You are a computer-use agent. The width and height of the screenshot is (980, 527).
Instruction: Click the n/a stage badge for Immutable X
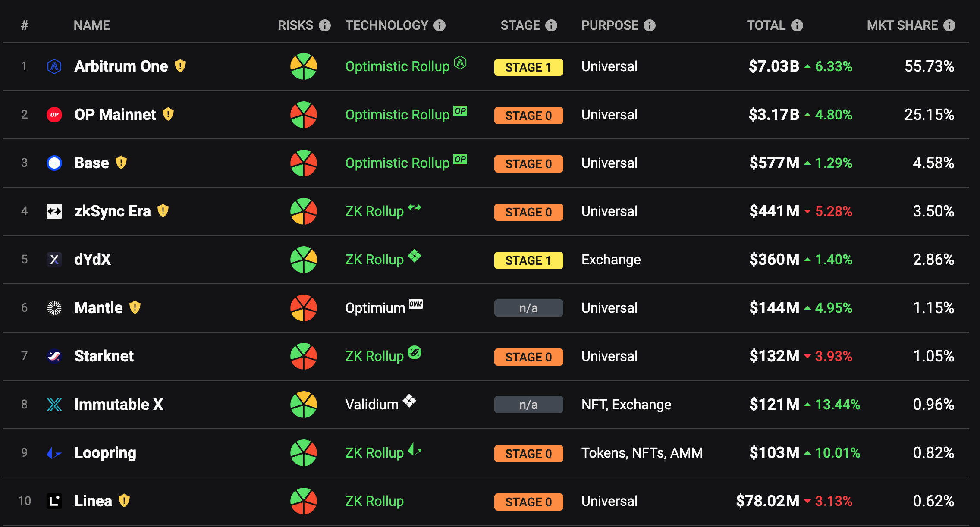pos(528,405)
